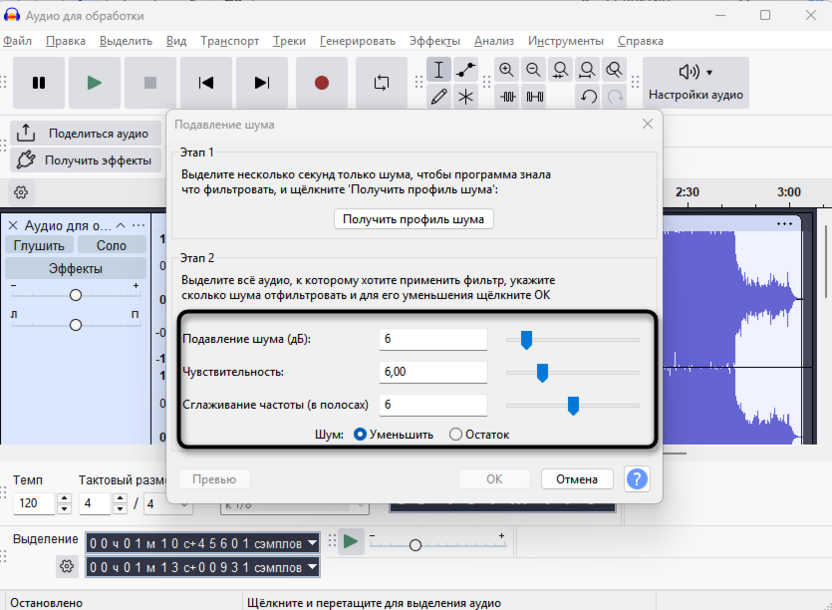
Task: Collapse the track with the chevron
Action: click(121, 225)
